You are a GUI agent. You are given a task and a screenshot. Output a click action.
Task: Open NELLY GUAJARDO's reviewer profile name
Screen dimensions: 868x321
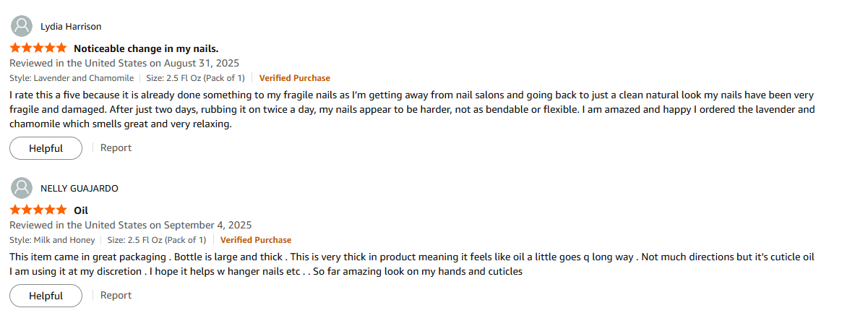(x=80, y=189)
